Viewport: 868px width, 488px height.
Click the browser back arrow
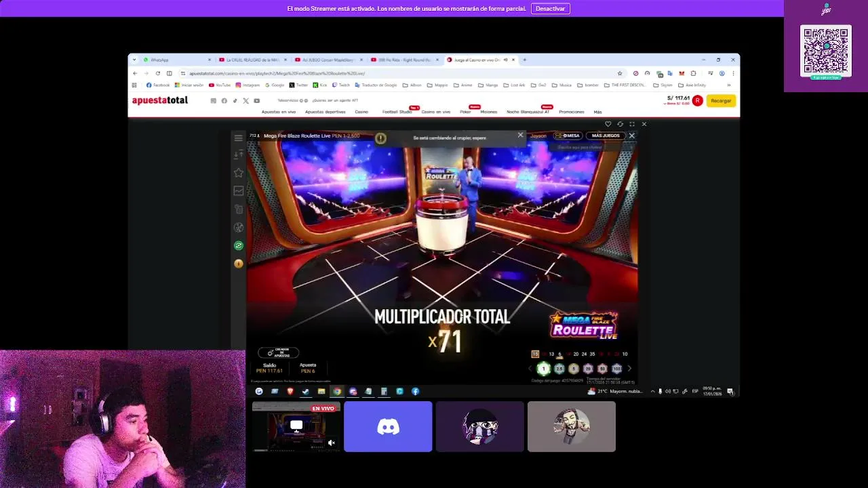click(135, 73)
